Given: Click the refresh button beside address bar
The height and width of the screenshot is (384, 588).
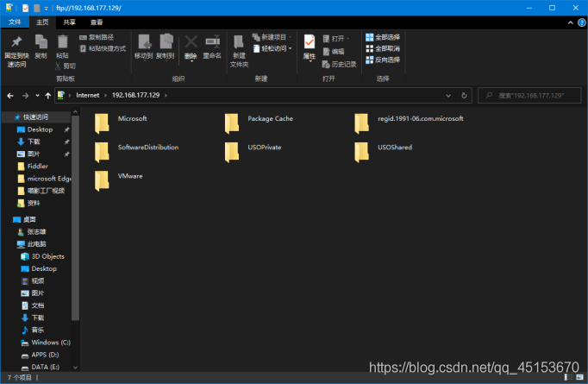Looking at the screenshot, I should coord(465,95).
